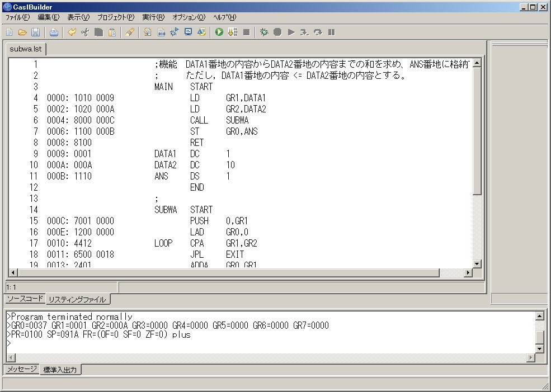The width and height of the screenshot is (551, 392).
Task: Open the プロジェクト(P) menu
Action: [116, 17]
